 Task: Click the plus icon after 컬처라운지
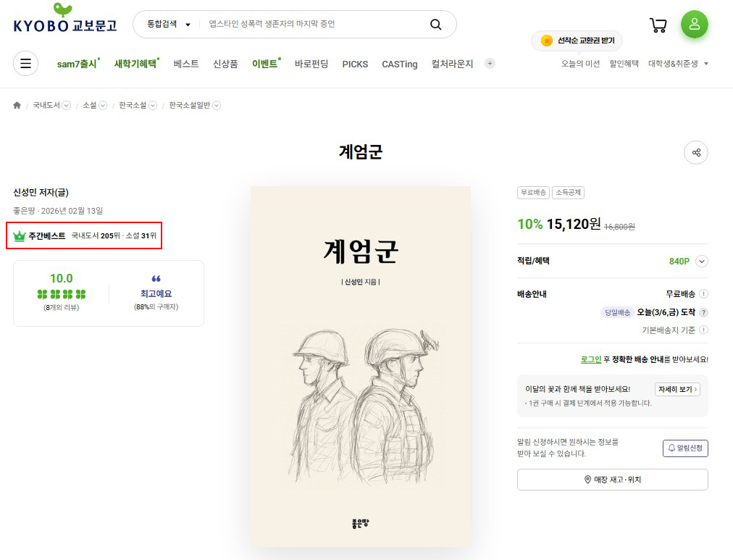pos(490,64)
